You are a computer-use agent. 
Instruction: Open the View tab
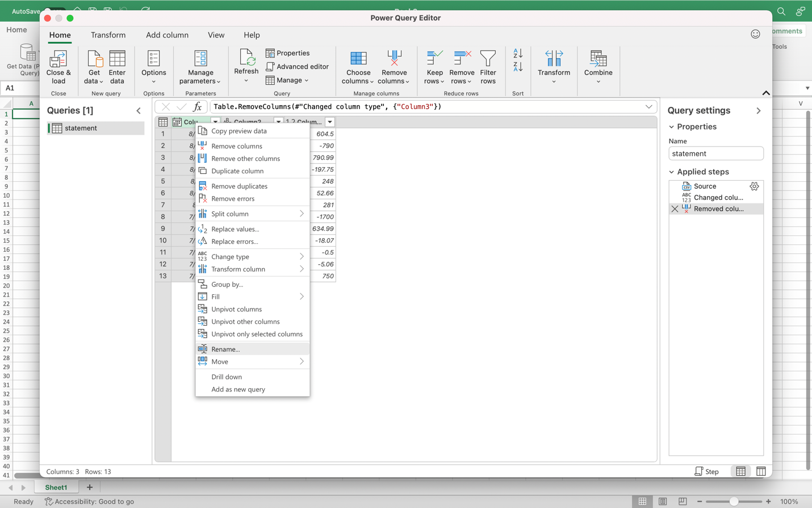[216, 35]
